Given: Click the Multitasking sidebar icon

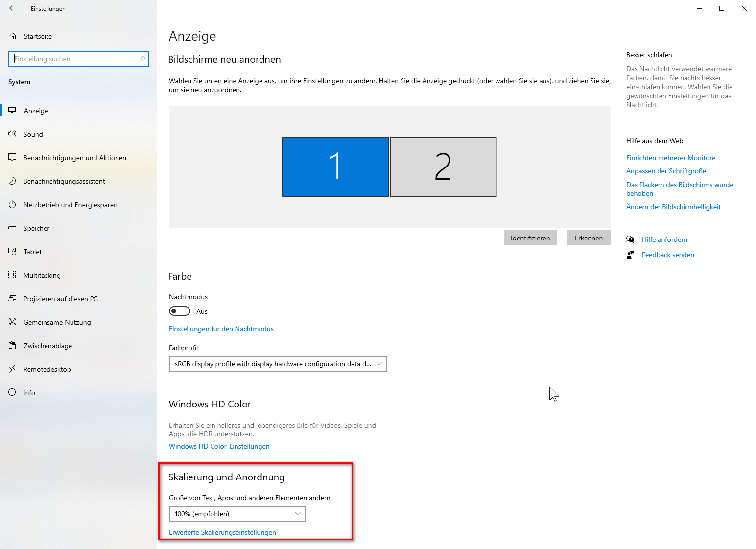Looking at the screenshot, I should 12,275.
